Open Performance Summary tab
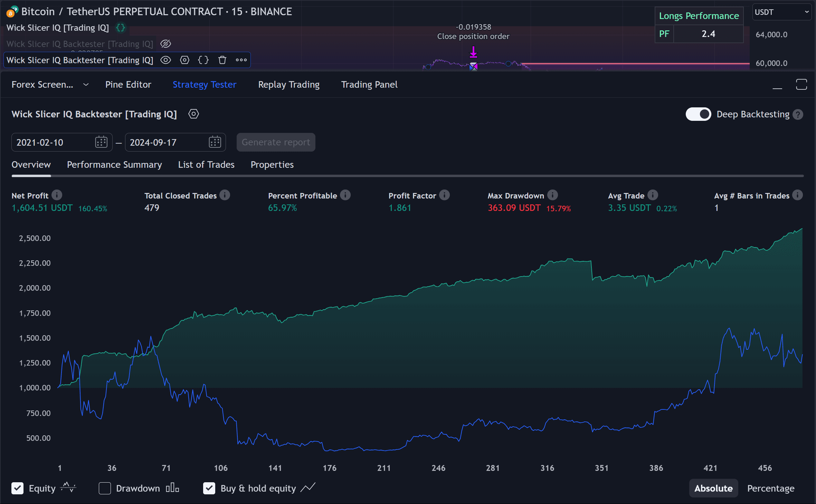The image size is (816, 504). click(x=114, y=165)
